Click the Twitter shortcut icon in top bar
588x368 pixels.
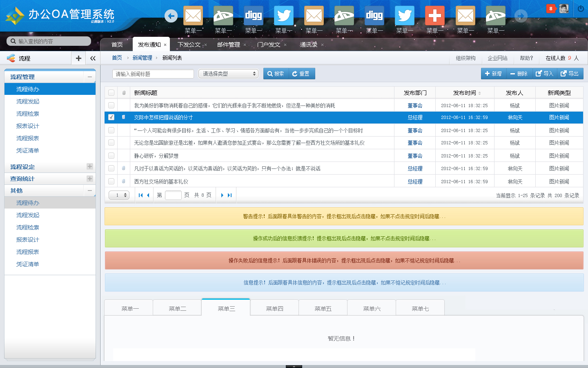coord(283,16)
